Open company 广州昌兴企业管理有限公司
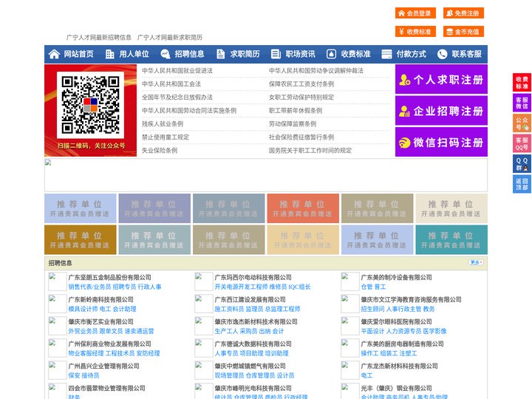The image size is (532, 399). point(104,366)
